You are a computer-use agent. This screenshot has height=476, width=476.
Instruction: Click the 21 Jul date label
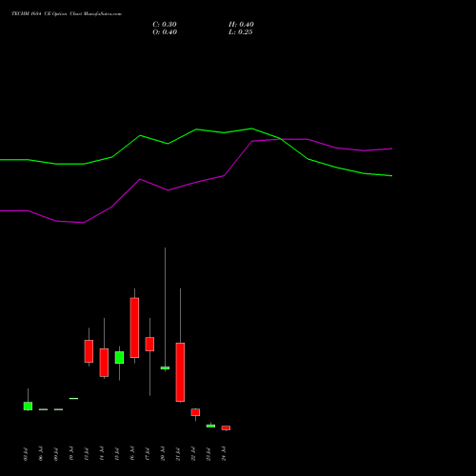coord(178,453)
